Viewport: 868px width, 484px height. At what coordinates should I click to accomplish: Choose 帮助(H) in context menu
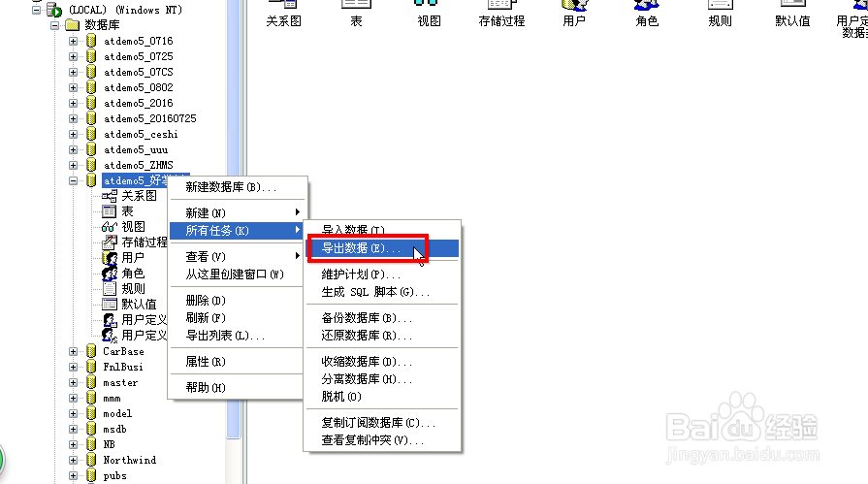pyautogui.click(x=237, y=388)
